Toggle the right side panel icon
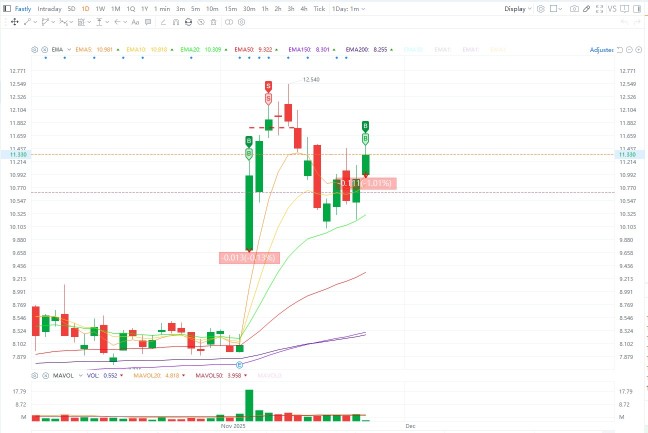Image resolution: width=648 pixels, height=433 pixels. pos(637,9)
